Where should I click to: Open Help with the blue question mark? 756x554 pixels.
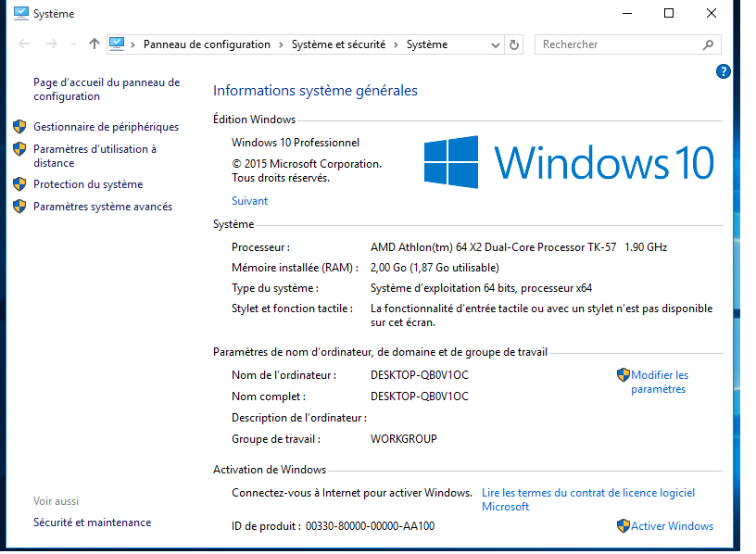click(723, 71)
